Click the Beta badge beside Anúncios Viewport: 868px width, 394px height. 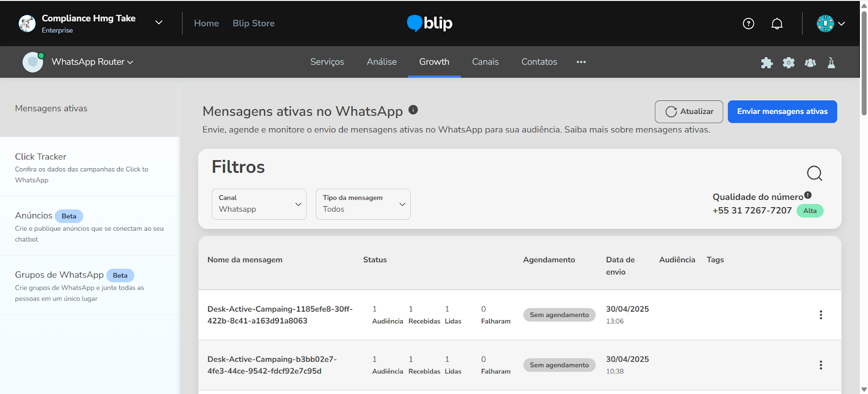click(x=69, y=216)
